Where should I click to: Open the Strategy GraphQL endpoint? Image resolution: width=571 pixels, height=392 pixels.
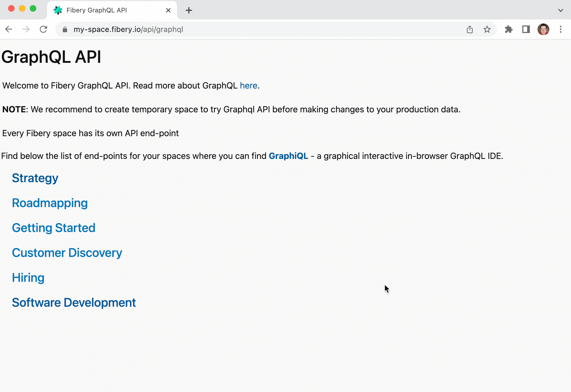pyautogui.click(x=35, y=178)
